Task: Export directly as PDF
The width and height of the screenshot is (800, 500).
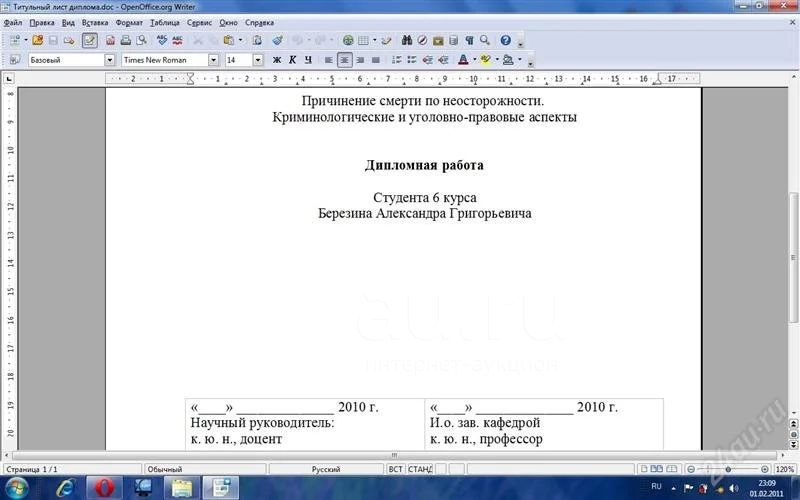Action: pos(110,40)
